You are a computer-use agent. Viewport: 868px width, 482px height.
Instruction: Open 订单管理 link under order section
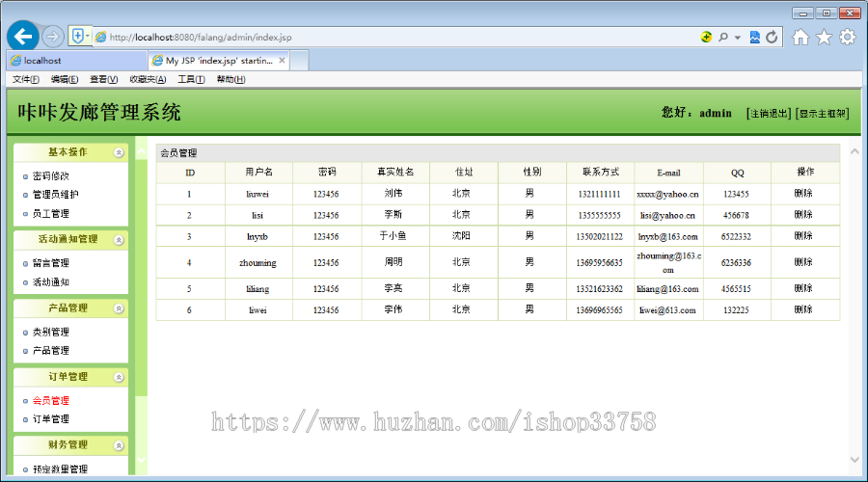[x=50, y=419]
